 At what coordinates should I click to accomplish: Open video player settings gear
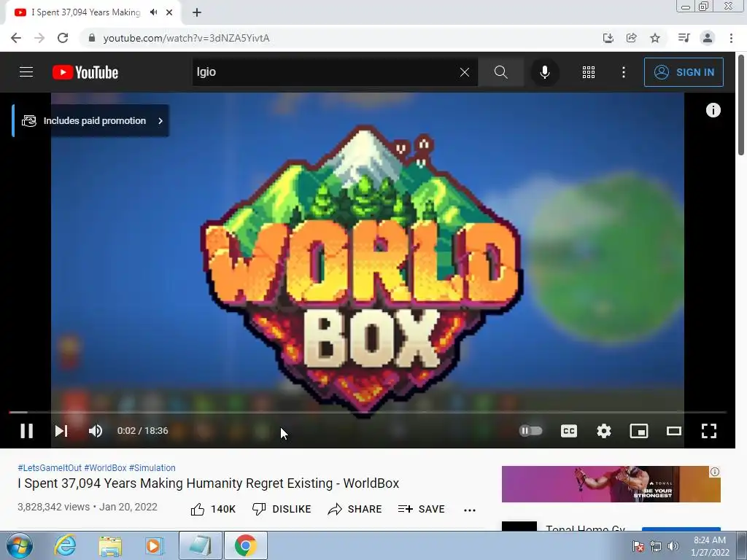603,430
